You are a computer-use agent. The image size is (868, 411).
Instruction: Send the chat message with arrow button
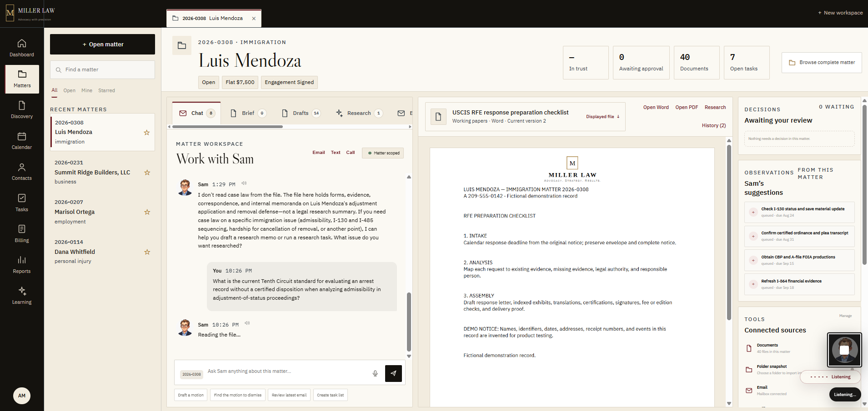pyautogui.click(x=393, y=373)
